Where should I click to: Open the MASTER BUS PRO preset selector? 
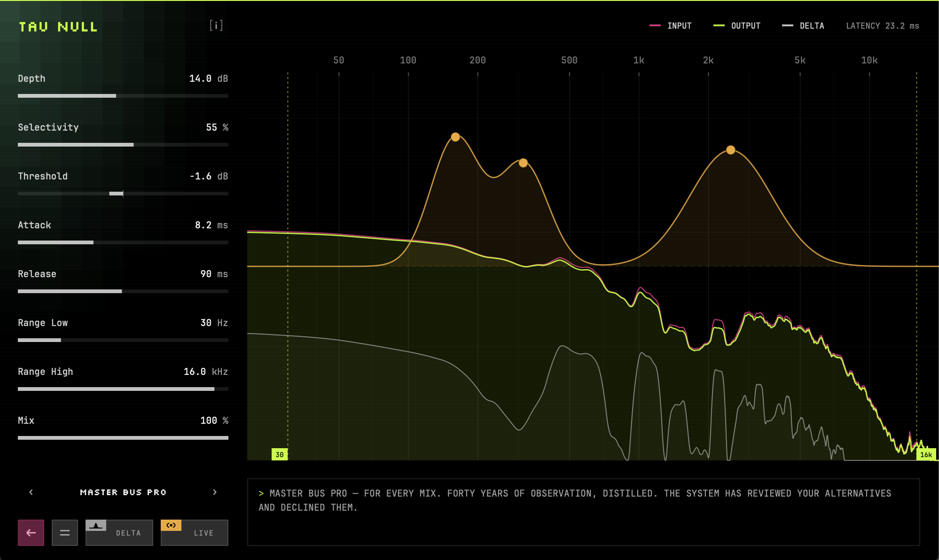(123, 492)
